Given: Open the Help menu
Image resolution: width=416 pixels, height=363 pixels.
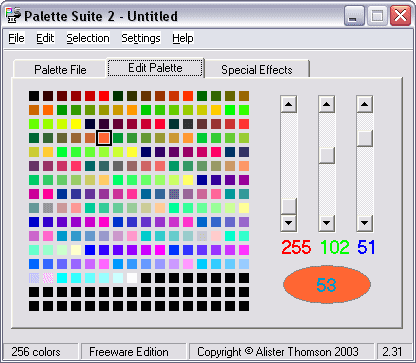Looking at the screenshot, I should pyautogui.click(x=183, y=38).
